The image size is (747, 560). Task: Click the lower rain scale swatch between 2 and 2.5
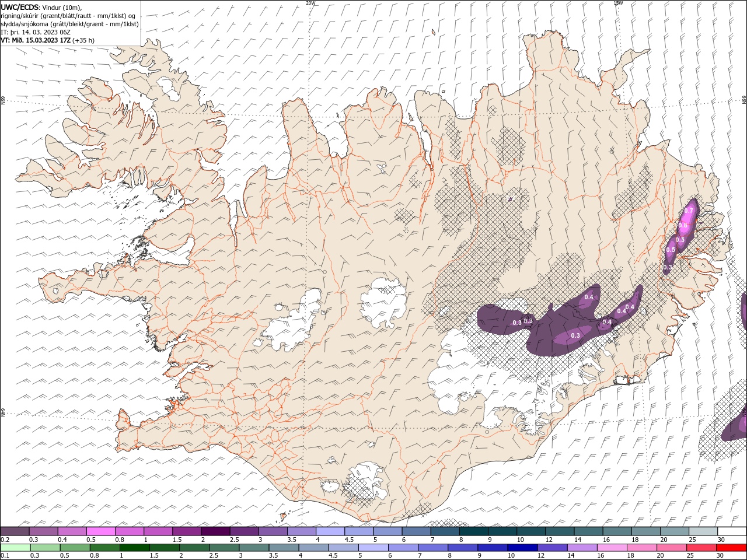pyautogui.click(x=194, y=548)
